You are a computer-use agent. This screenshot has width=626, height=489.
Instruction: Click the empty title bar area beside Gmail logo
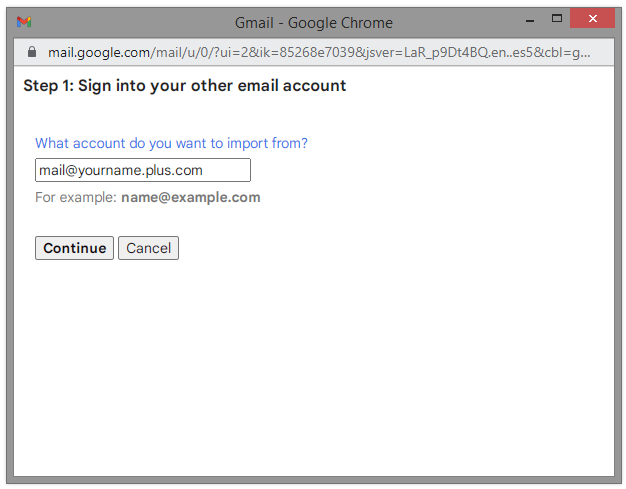tap(128, 22)
